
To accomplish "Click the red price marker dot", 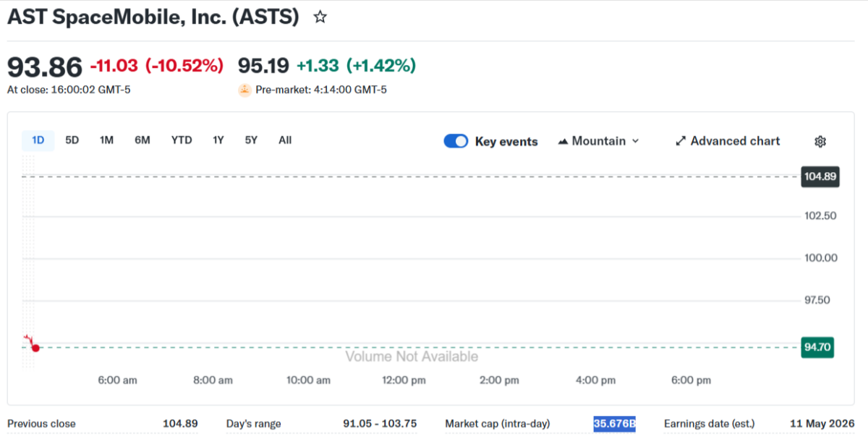I will pyautogui.click(x=35, y=347).
